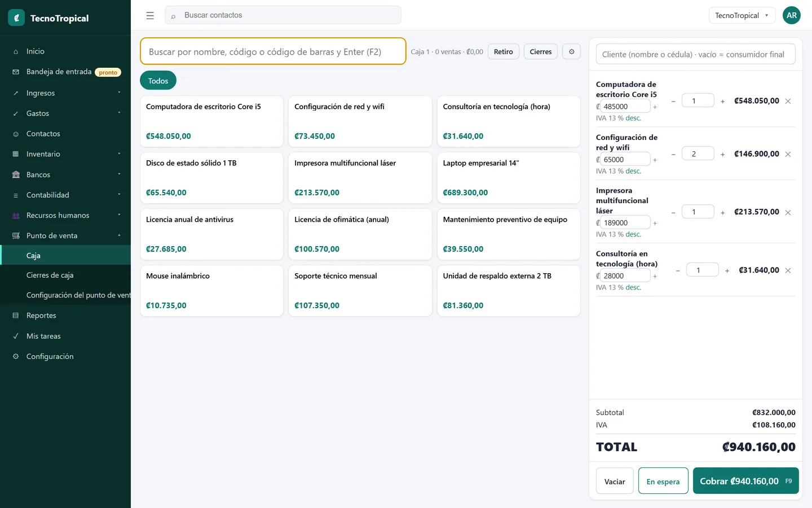Viewport: 812px width, 508px height.
Task: Click the TecnoTropical logo icon
Action: (x=16, y=18)
